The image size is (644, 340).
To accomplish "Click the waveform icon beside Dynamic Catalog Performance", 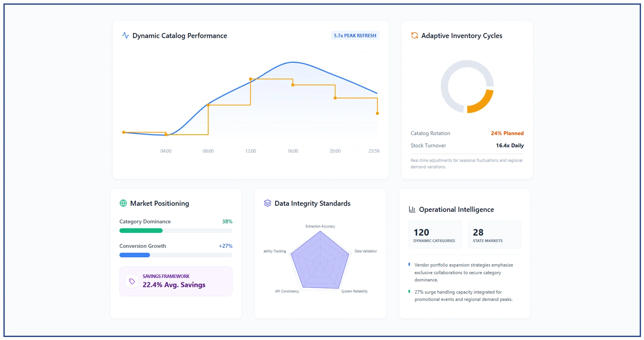I will pyautogui.click(x=125, y=36).
